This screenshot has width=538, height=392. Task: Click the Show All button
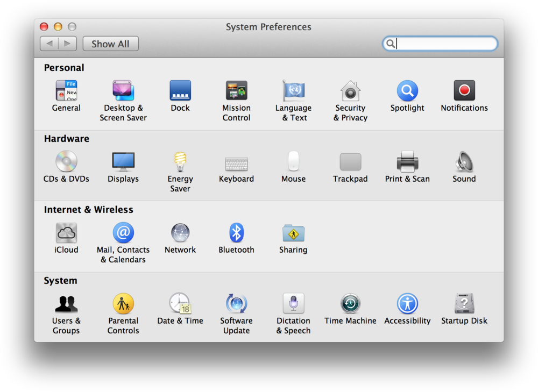point(110,44)
